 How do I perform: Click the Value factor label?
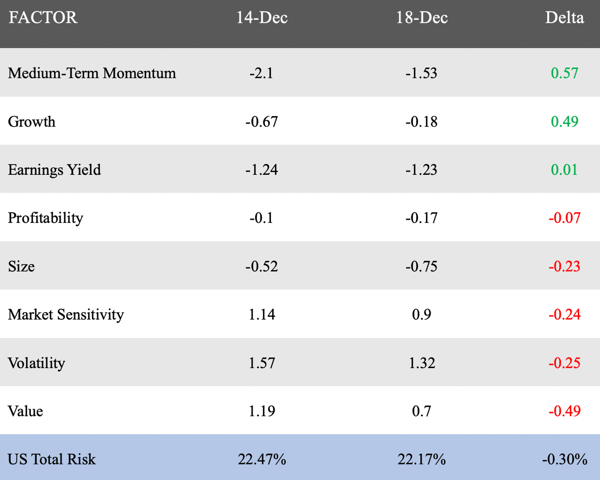26,411
